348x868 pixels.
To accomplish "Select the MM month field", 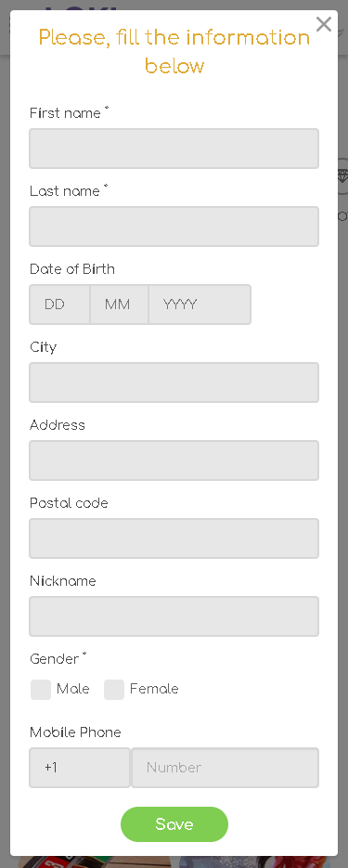I will click(120, 304).
